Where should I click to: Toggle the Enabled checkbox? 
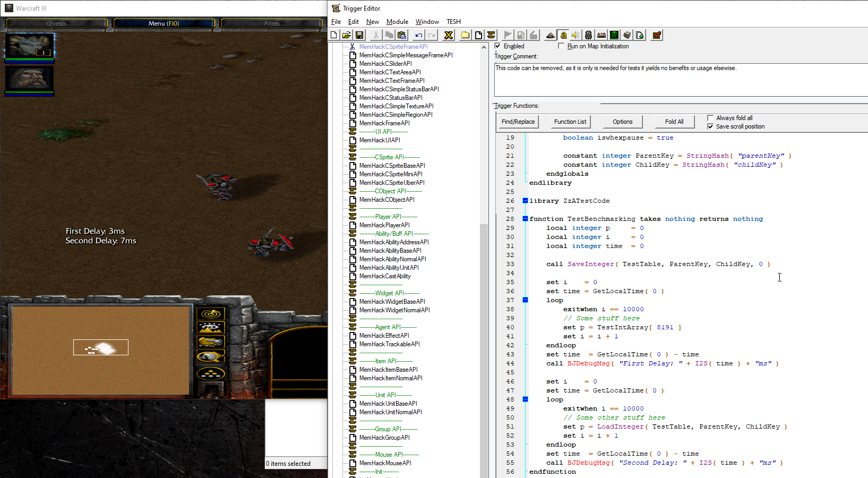498,46
